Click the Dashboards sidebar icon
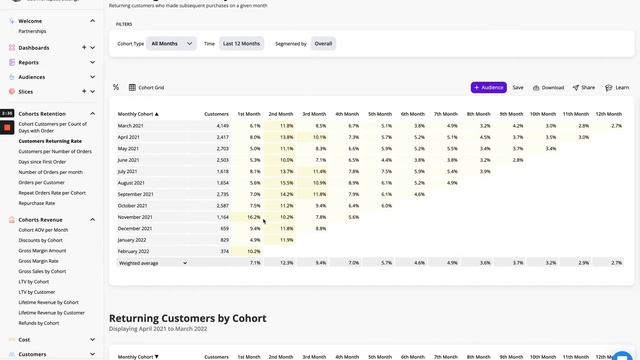Viewport: 640px width, 360px height. (11, 48)
